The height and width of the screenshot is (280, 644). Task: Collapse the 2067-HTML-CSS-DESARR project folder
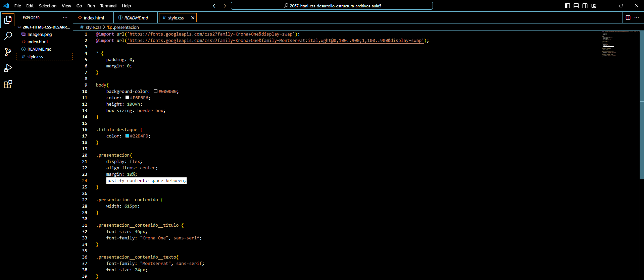(45, 27)
